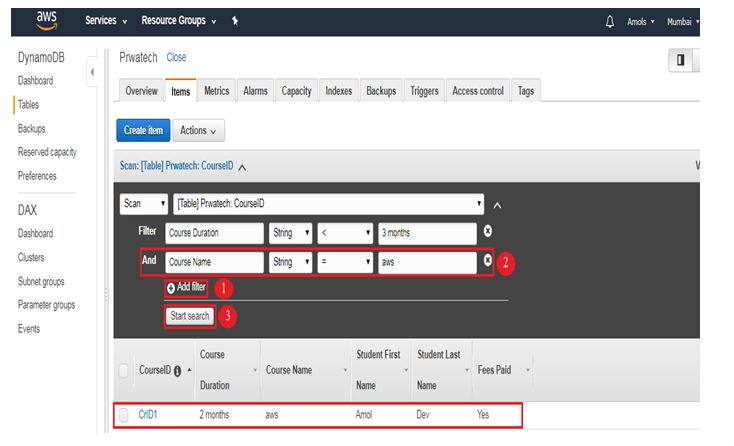Switch to the Metrics tab
The width and height of the screenshot is (734, 446).
(217, 91)
